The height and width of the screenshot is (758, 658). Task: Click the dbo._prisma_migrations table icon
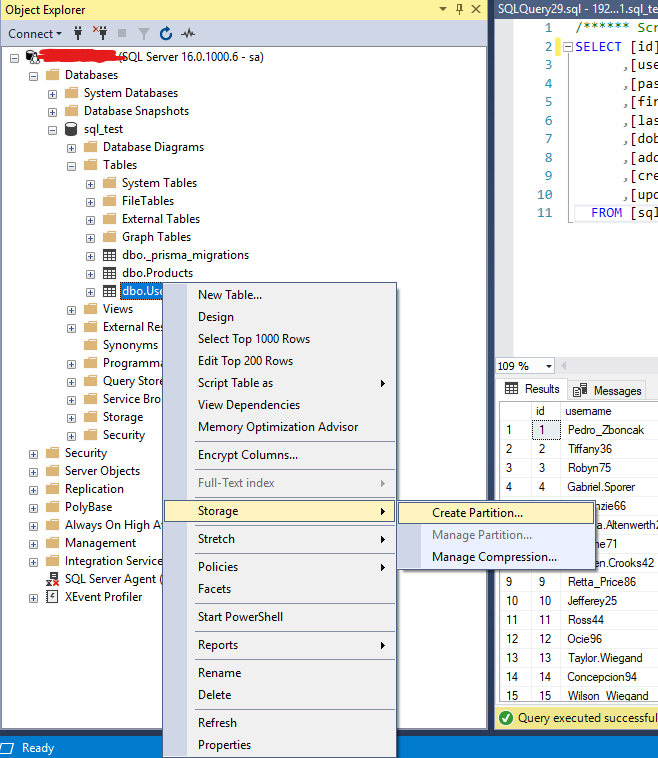pyautogui.click(x=110, y=255)
